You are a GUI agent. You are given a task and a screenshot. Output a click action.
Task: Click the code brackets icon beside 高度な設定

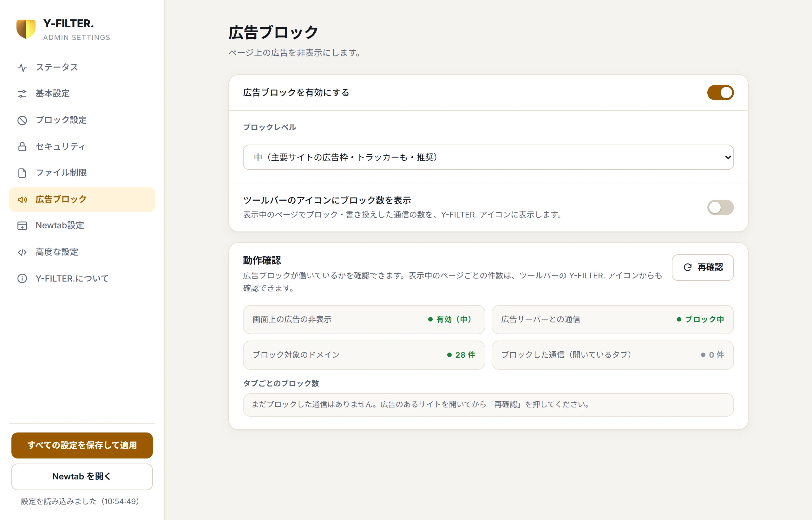click(22, 252)
